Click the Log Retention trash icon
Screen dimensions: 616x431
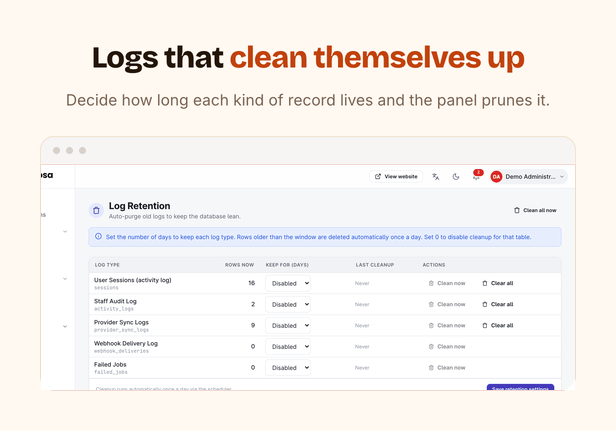(96, 211)
